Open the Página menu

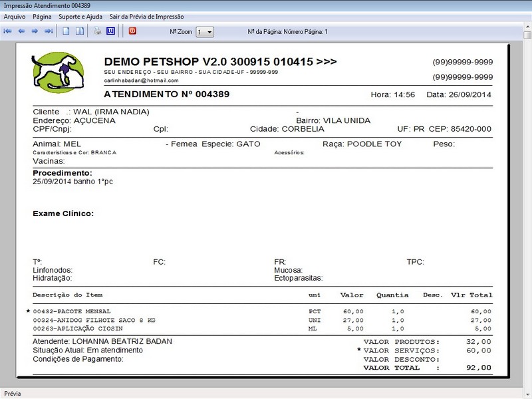tap(42, 17)
